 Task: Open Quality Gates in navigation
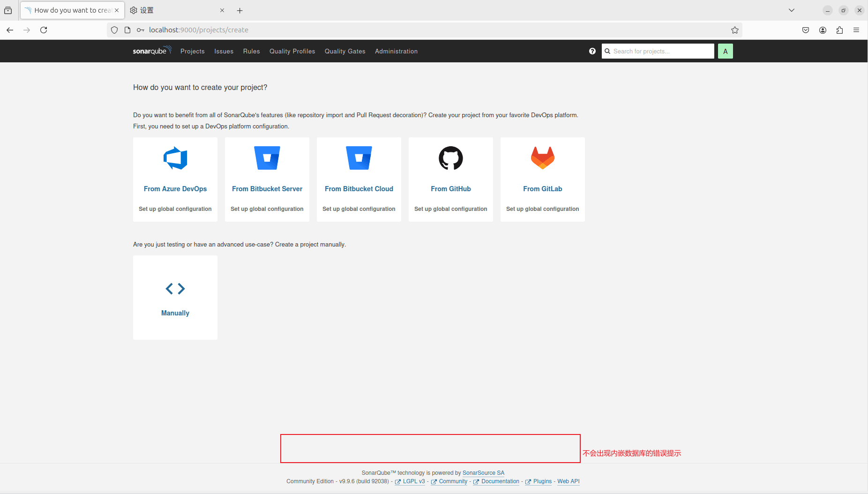click(345, 51)
